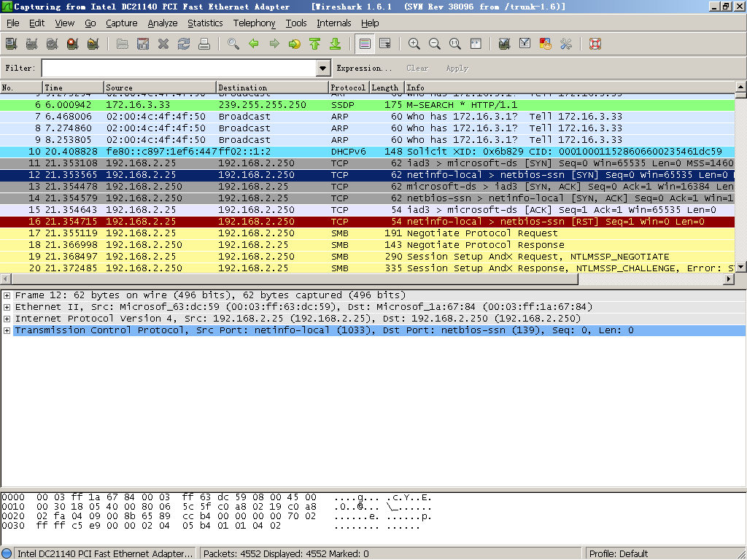This screenshot has width=747, height=560.
Task: Expand the Ethernet II tree node
Action: point(7,307)
